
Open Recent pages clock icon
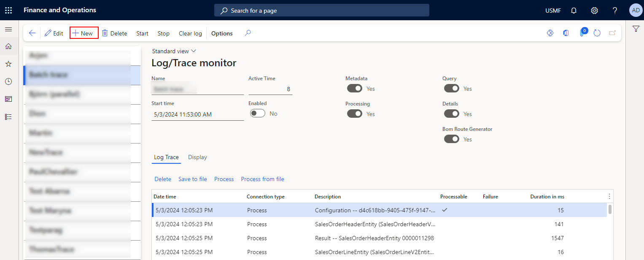(x=8, y=81)
